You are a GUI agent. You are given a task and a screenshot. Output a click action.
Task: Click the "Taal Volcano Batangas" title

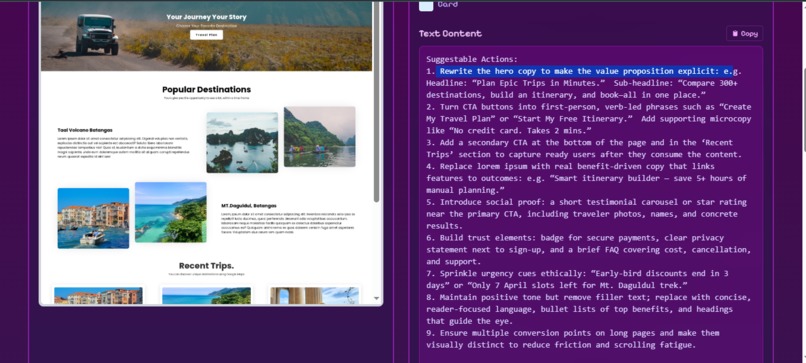tap(85, 130)
